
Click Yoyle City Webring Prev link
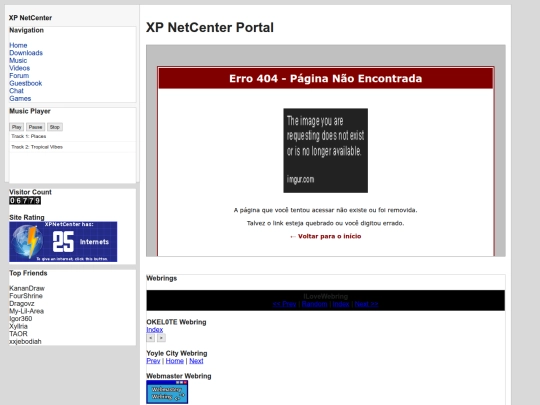(153, 361)
